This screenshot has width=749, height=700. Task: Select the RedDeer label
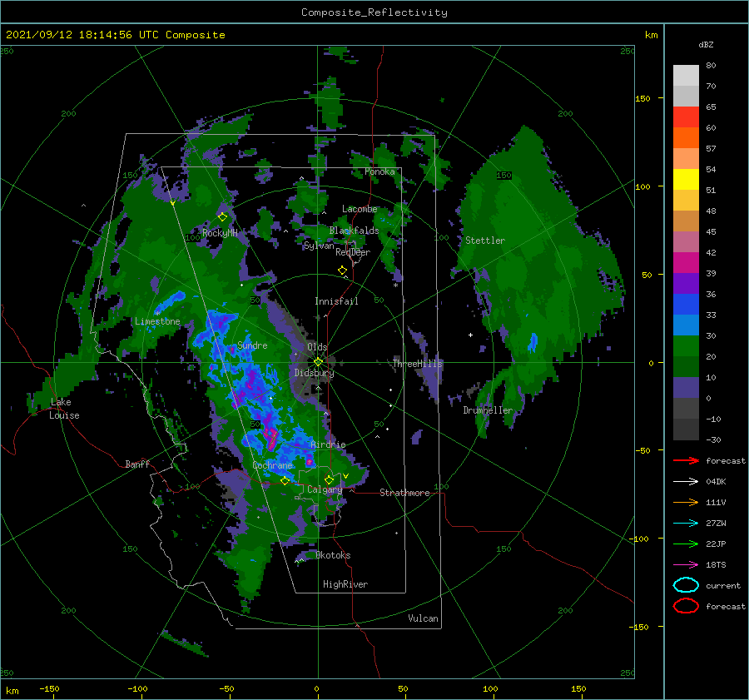coord(353,252)
